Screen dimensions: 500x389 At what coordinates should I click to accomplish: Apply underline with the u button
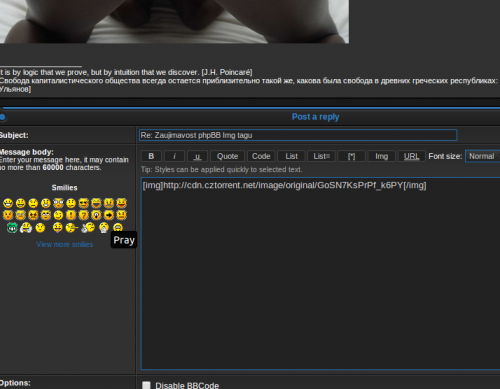[197, 156]
